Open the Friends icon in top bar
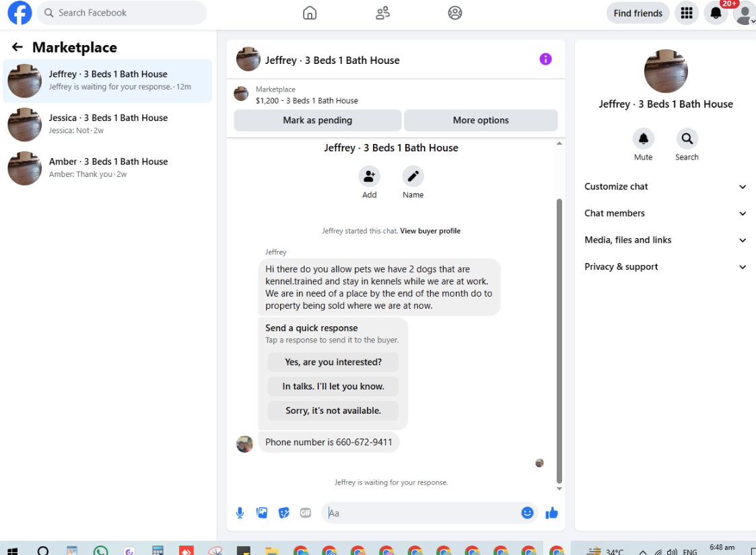The image size is (756, 555). point(383,13)
